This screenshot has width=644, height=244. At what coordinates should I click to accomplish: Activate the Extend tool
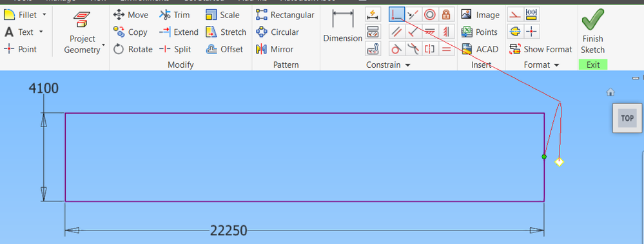179,32
